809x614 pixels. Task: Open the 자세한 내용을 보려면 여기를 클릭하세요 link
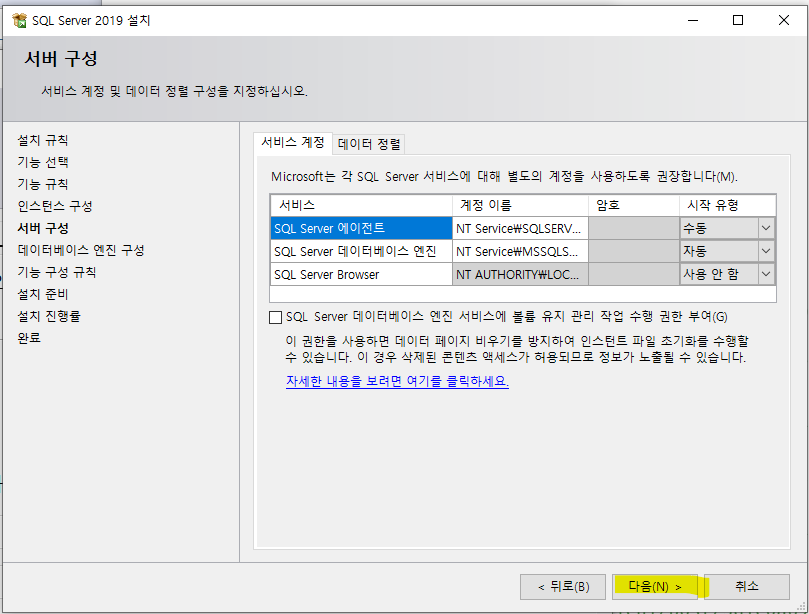point(397,381)
